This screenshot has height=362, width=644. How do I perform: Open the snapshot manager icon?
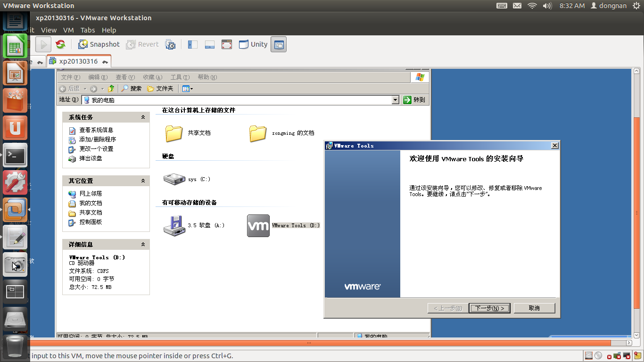170,44
